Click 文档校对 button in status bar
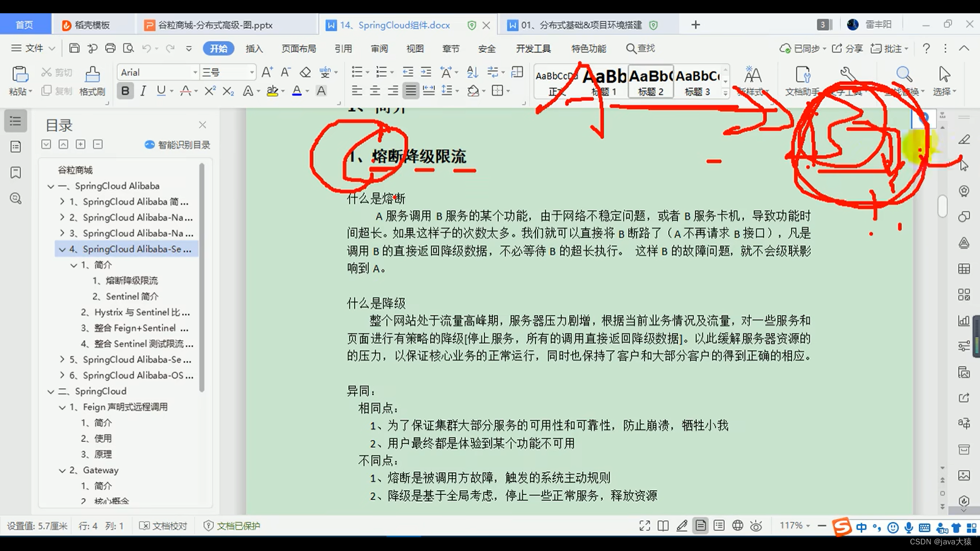 pos(163,525)
